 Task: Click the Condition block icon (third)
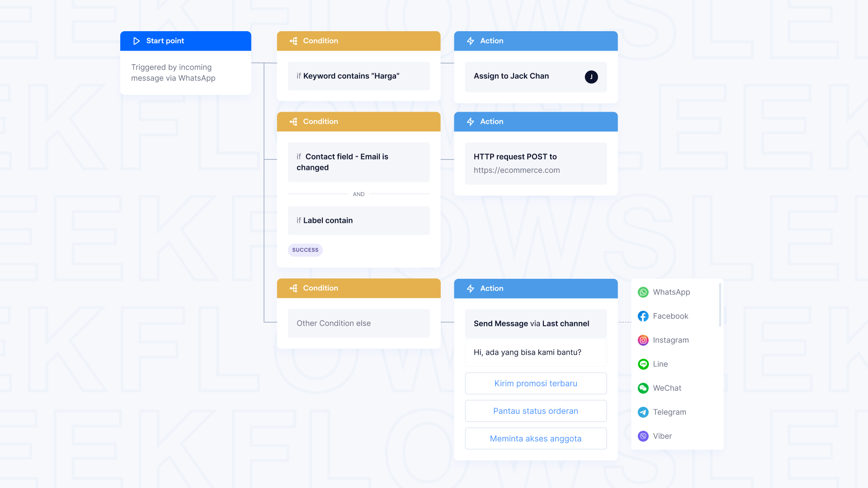tap(293, 288)
